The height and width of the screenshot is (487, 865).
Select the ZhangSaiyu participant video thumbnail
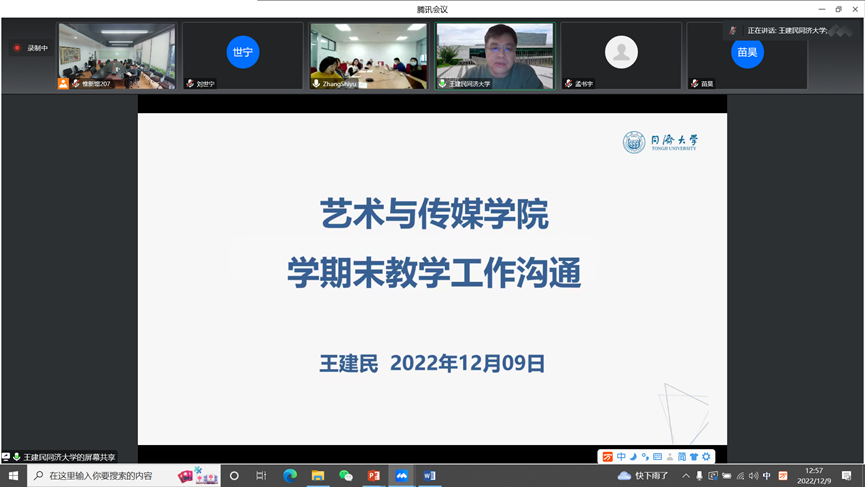pyautogui.click(x=368, y=56)
